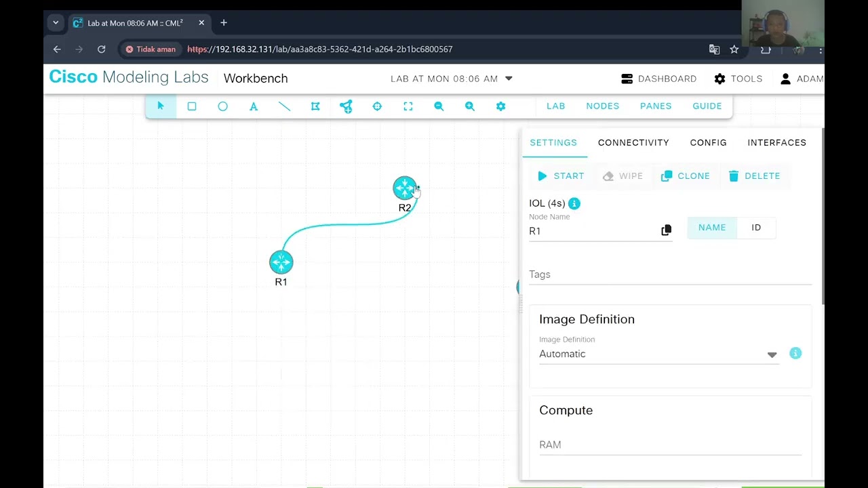Select the rectangle annotation tool
868x488 pixels.
point(192,106)
